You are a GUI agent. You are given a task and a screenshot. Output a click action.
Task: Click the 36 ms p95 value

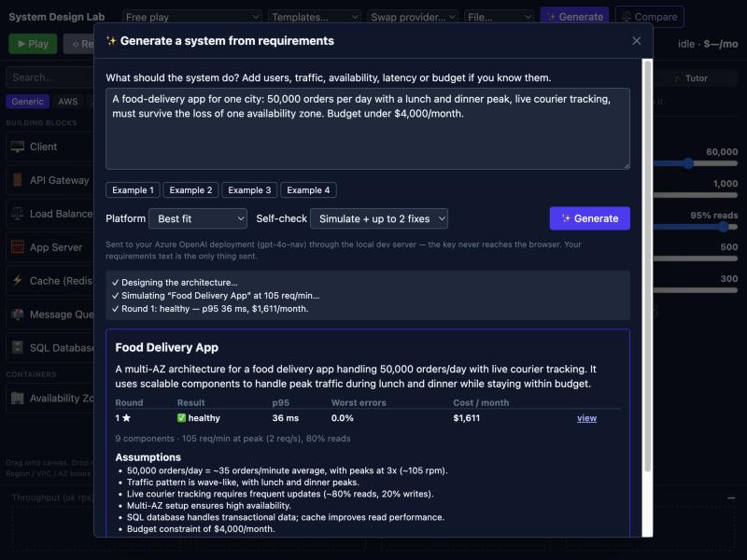(286, 418)
